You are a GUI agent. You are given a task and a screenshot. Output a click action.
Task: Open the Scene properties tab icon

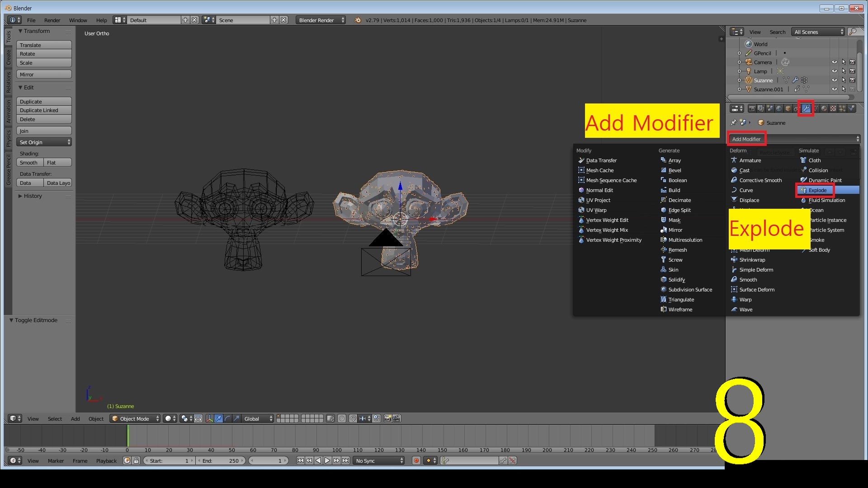(x=770, y=108)
